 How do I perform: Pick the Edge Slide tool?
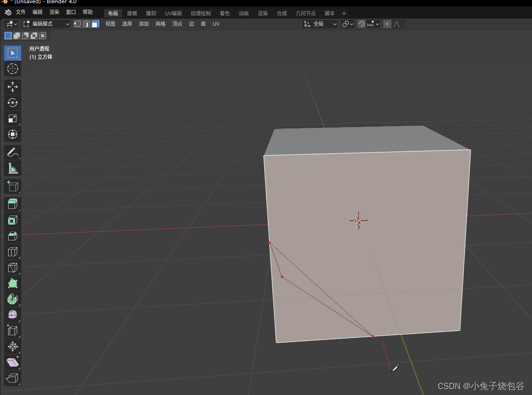pyautogui.click(x=13, y=331)
